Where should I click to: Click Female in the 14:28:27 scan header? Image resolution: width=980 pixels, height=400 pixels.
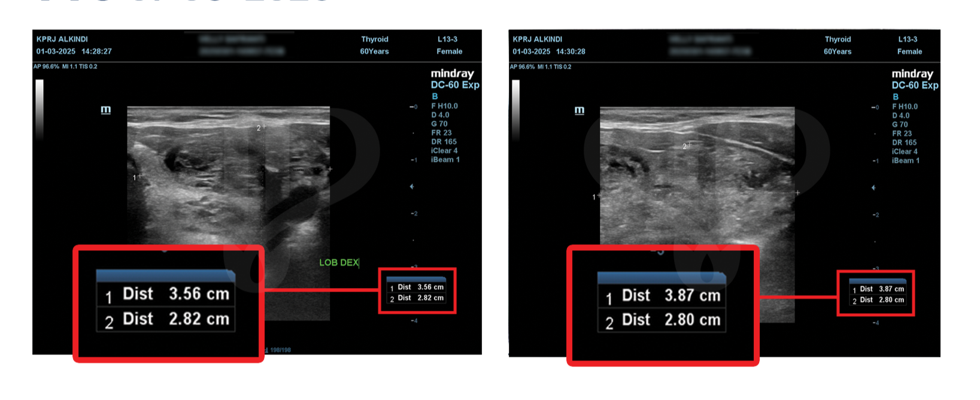tap(449, 51)
